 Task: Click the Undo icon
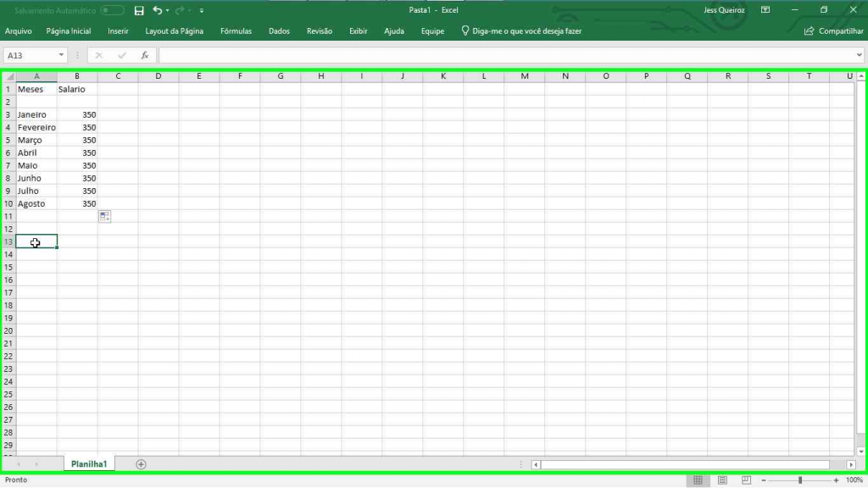158,10
